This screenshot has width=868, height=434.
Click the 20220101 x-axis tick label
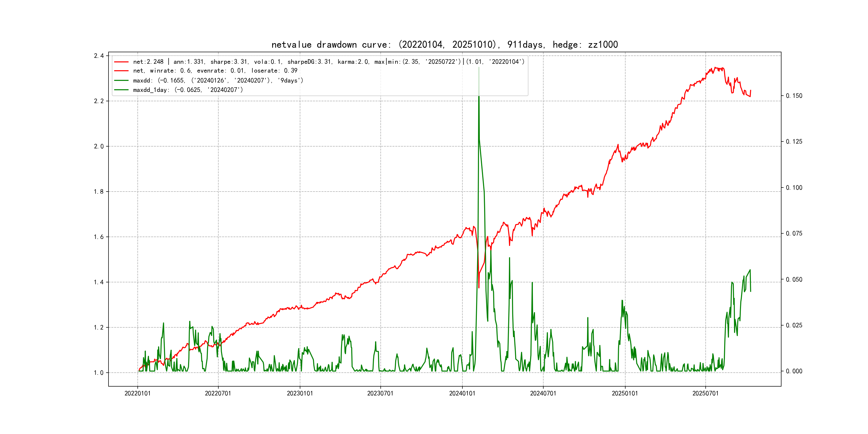137,394
